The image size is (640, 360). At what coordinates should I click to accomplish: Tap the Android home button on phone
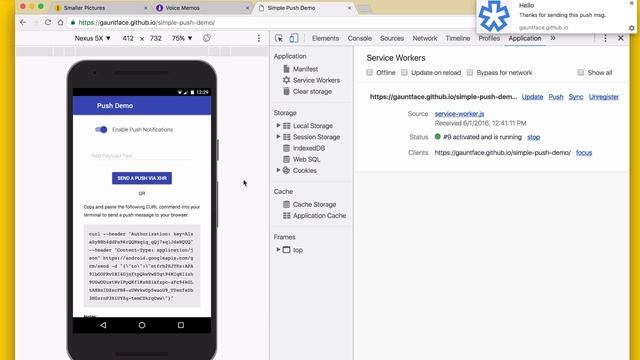142,325
